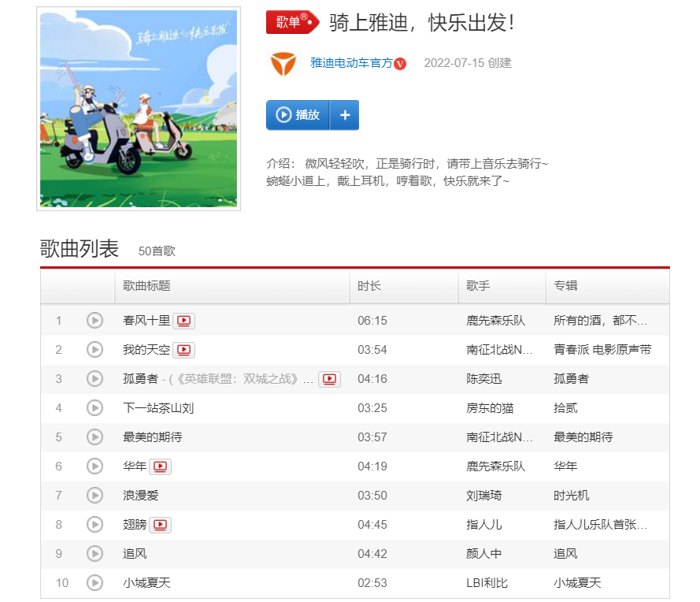Play the song 下一站茶山刘
Screen dimensions: 700x602
(94, 407)
